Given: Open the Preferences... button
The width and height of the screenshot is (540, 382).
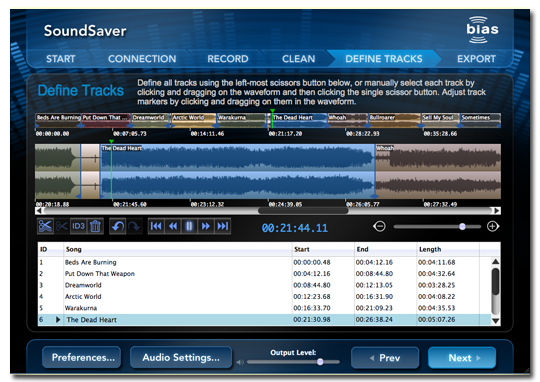Looking at the screenshot, I should [x=82, y=358].
